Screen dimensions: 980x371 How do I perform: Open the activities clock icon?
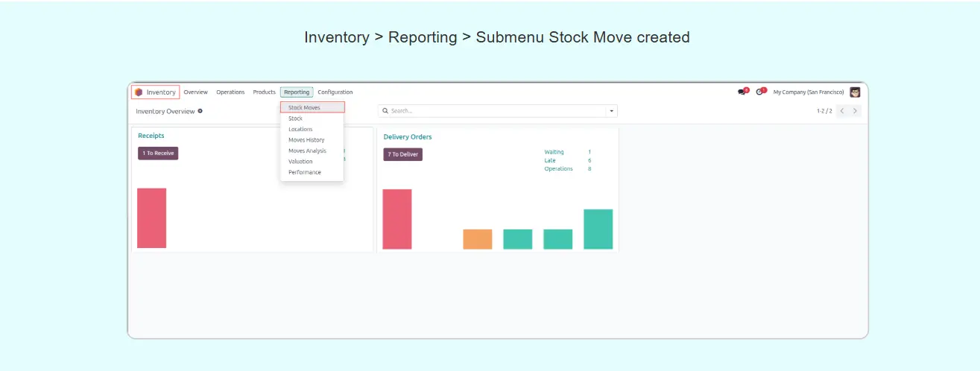(760, 92)
